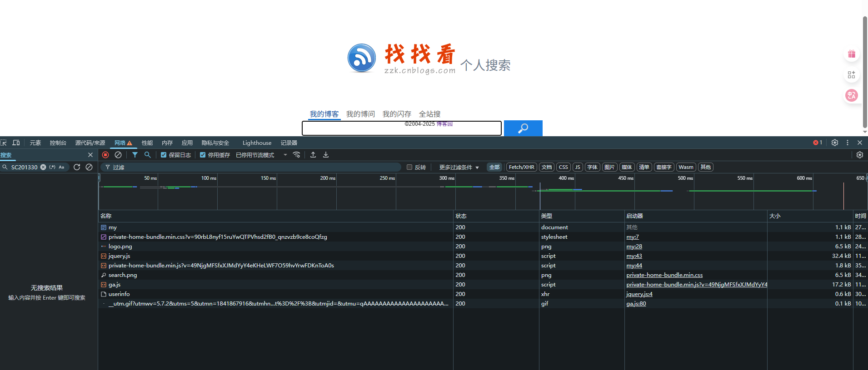Open jquery.js:4 initiator link
The image size is (868, 370).
pos(639,294)
